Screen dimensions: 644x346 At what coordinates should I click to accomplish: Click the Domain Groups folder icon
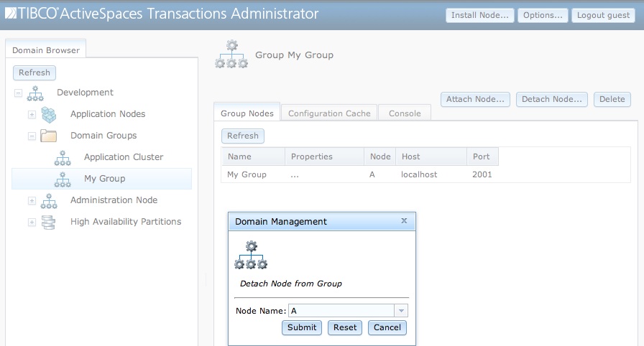tap(48, 136)
